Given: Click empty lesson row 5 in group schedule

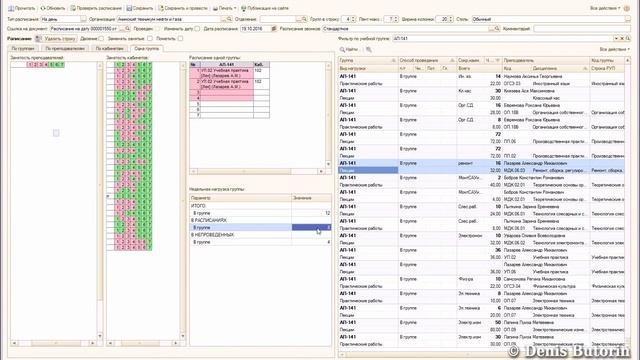Looking at the screenshot, I should pyautogui.click(x=229, y=104).
